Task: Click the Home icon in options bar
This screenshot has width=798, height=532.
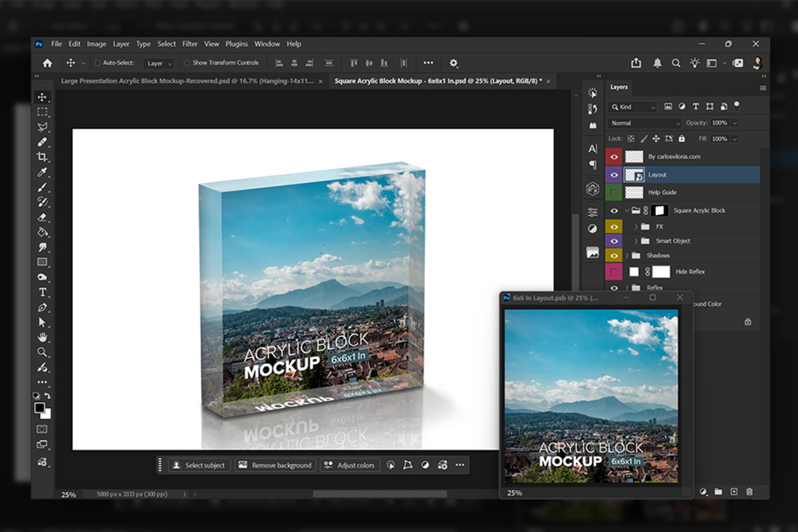Action: (47, 63)
